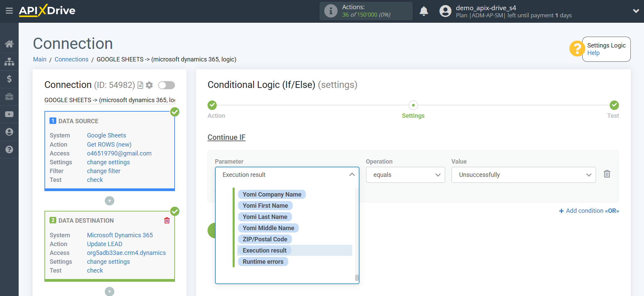Delete the condition with trash icon
The width and height of the screenshot is (644, 296).
pos(607,174)
